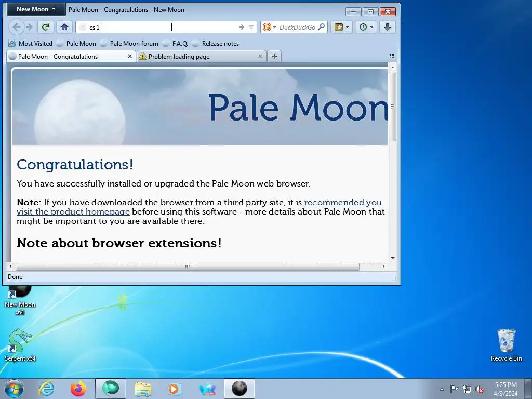Open the Pale Moon forum bookmark
This screenshot has width=532, height=399.
(x=129, y=44)
